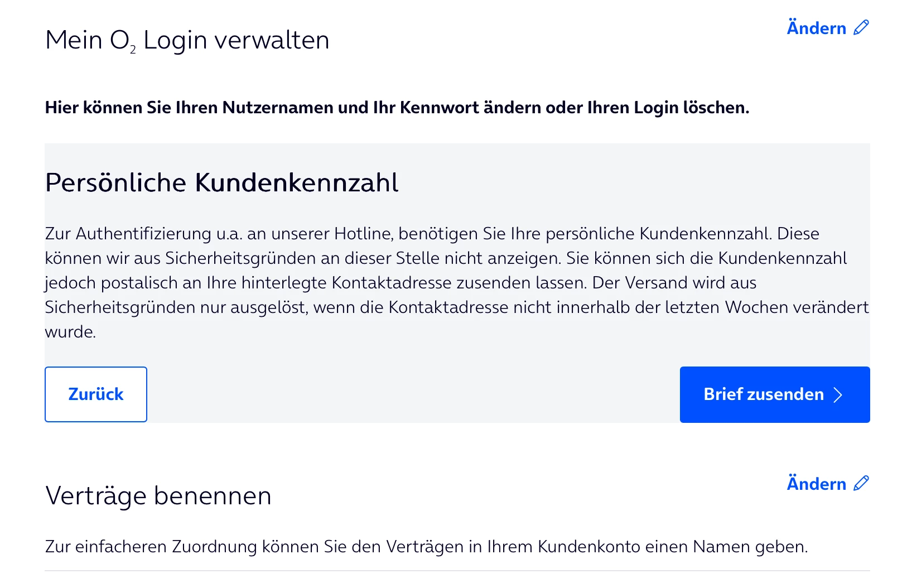Click the word 'Hotline' in the paragraph
The height and width of the screenshot is (588, 907).
point(363,233)
